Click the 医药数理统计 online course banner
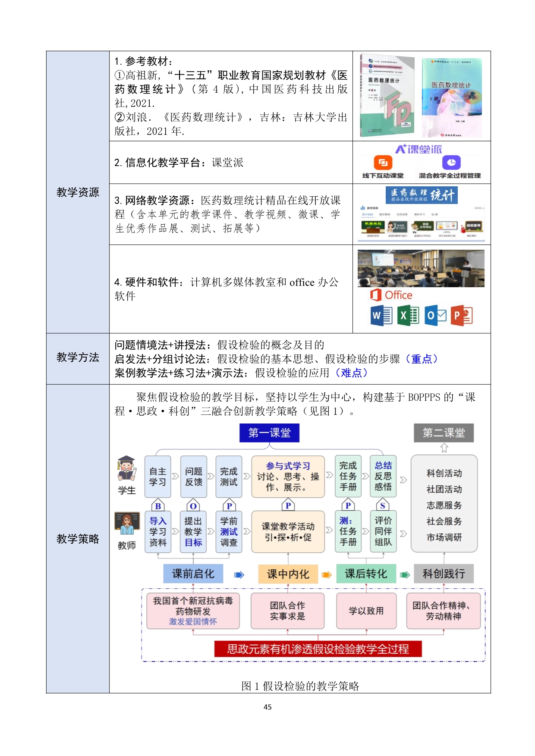The image size is (535, 756). [421, 195]
